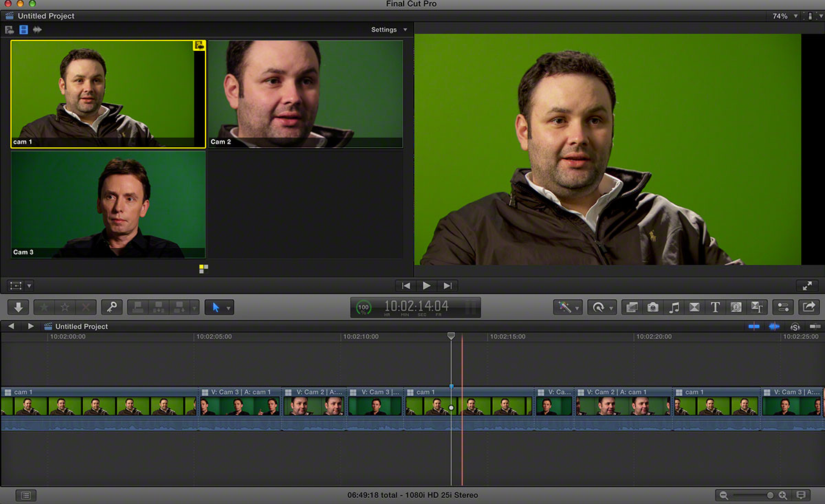Open clip appearance options button
Screen dimensions: 825x504
800,495
